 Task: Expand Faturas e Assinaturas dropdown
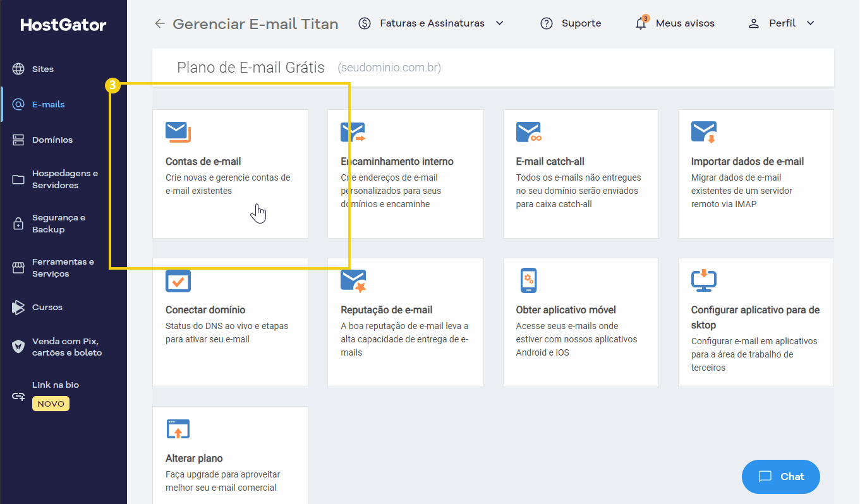point(499,23)
